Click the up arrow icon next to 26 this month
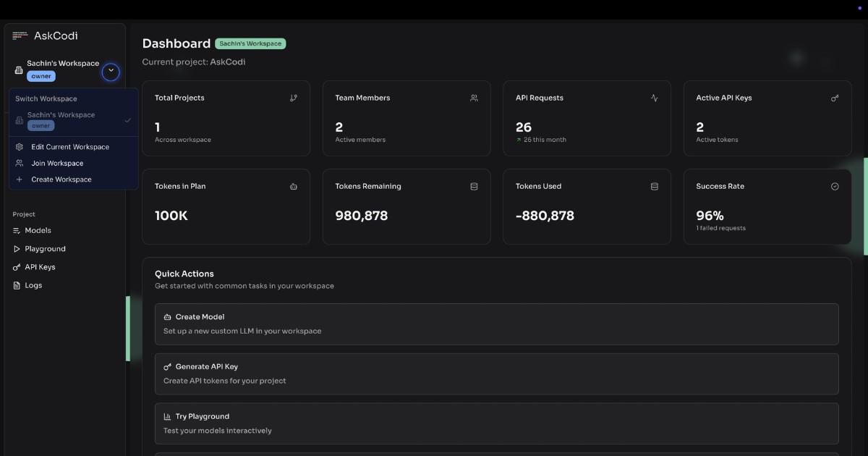Viewport: 868px width, 456px height. [519, 140]
